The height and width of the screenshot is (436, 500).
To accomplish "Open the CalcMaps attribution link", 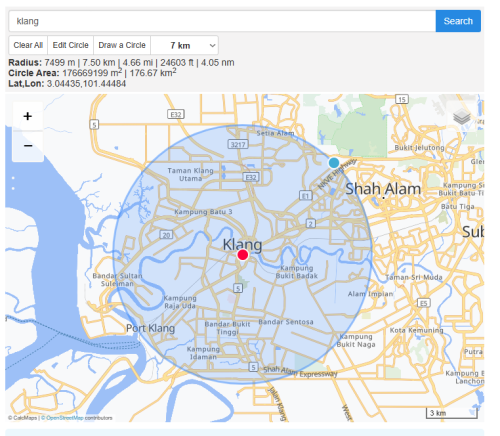I will [x=25, y=418].
